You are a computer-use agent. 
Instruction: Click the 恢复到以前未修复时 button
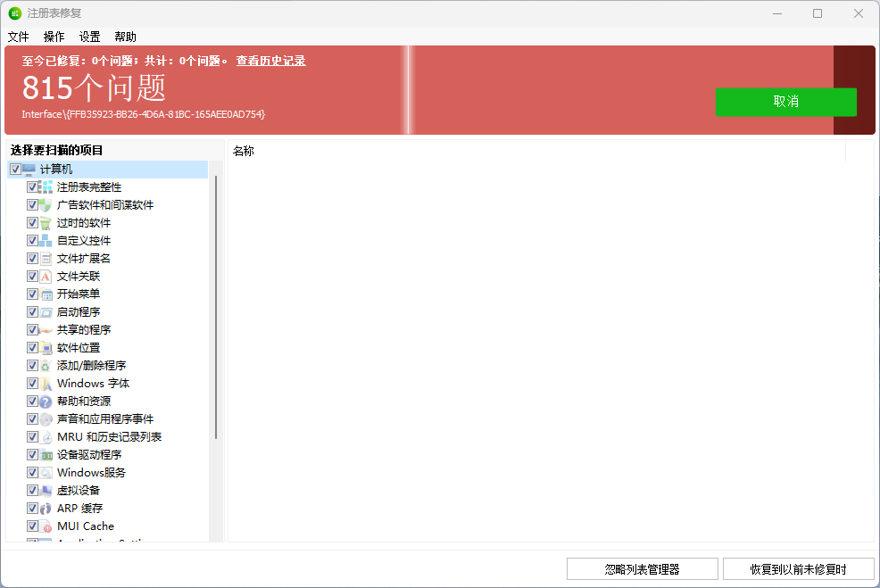pyautogui.click(x=798, y=569)
